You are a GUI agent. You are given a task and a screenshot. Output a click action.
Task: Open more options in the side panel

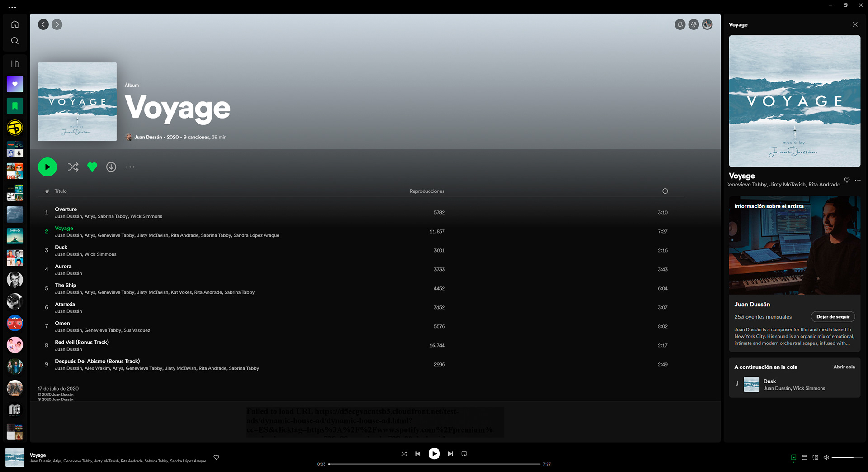click(x=858, y=180)
